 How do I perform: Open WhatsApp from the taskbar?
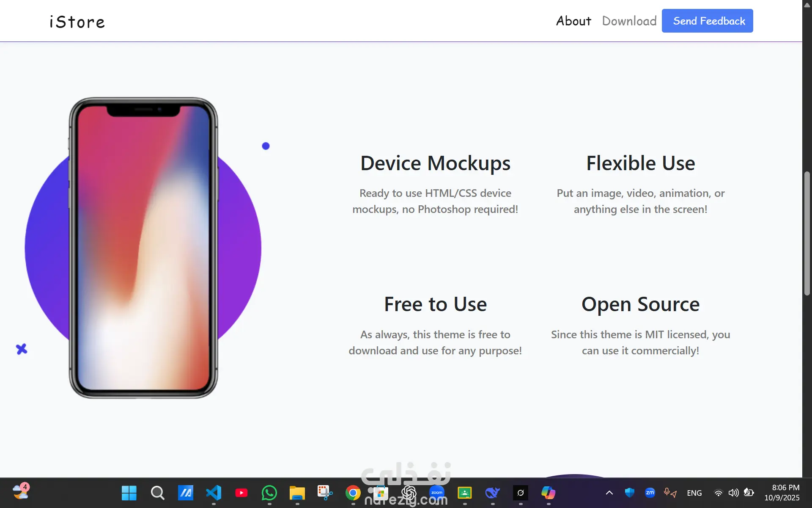coord(269,493)
